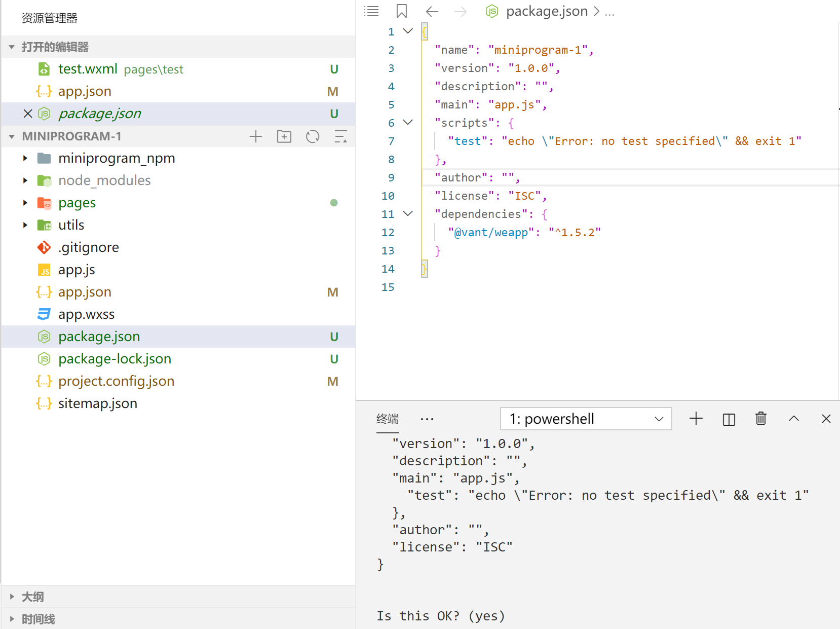This screenshot has height=629, width=840.
Task: Click the wxml file icon beside test.wxml
Action: pyautogui.click(x=44, y=69)
